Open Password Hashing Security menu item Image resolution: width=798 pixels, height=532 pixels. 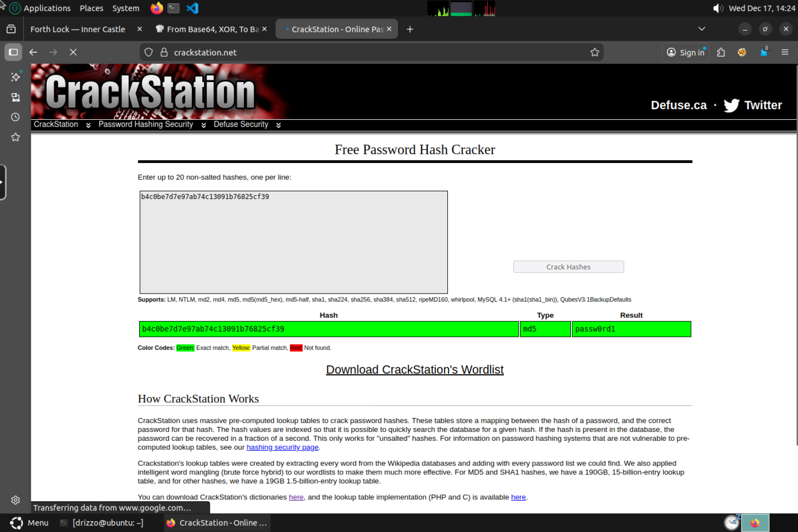[x=146, y=124]
